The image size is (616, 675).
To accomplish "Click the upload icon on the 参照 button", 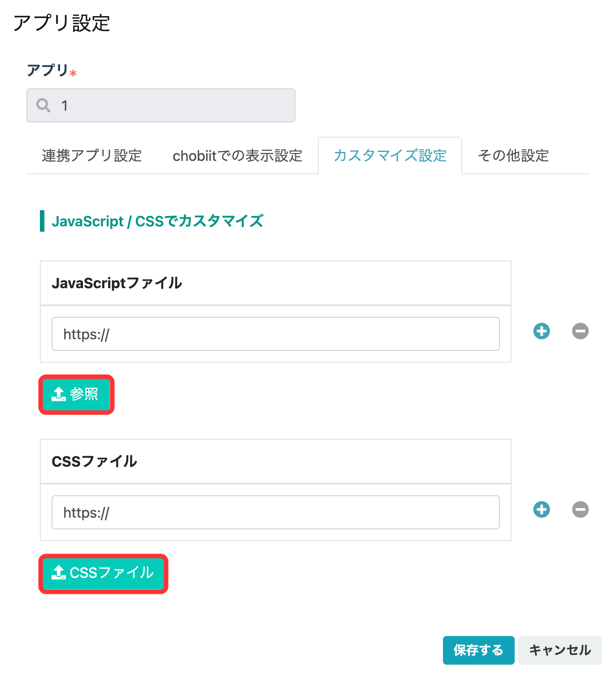I will click(58, 394).
